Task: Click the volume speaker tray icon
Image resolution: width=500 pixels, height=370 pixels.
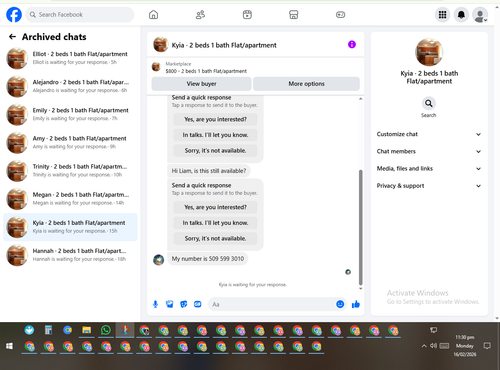Action: [x=433, y=346]
